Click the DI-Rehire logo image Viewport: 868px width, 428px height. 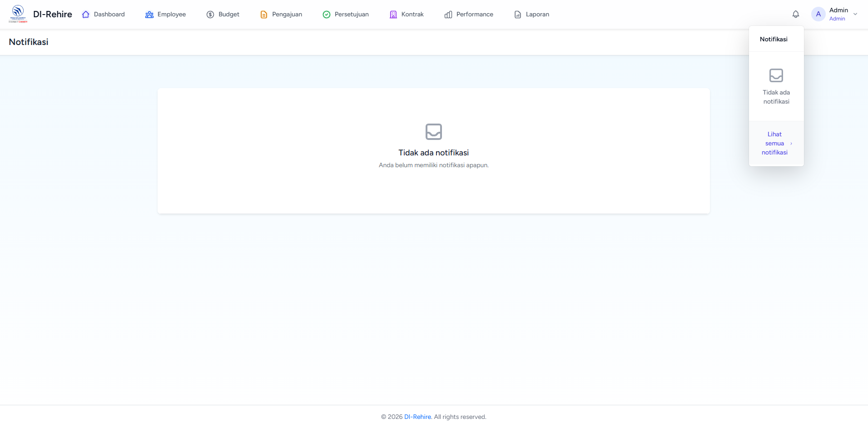pyautogui.click(x=18, y=14)
